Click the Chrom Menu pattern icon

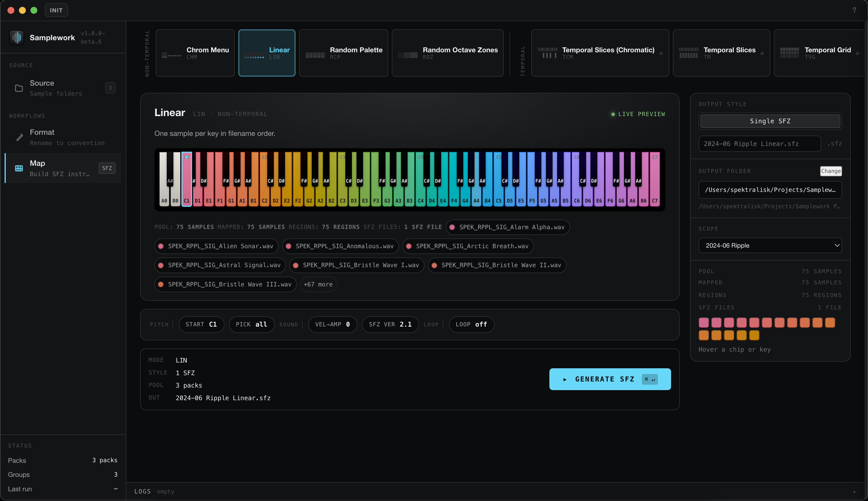[171, 55]
